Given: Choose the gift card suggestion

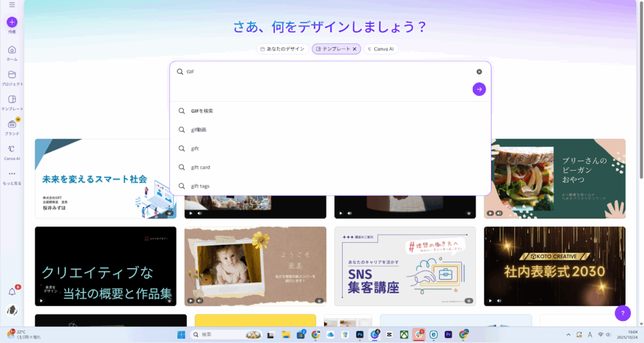Looking at the screenshot, I should pos(201,167).
